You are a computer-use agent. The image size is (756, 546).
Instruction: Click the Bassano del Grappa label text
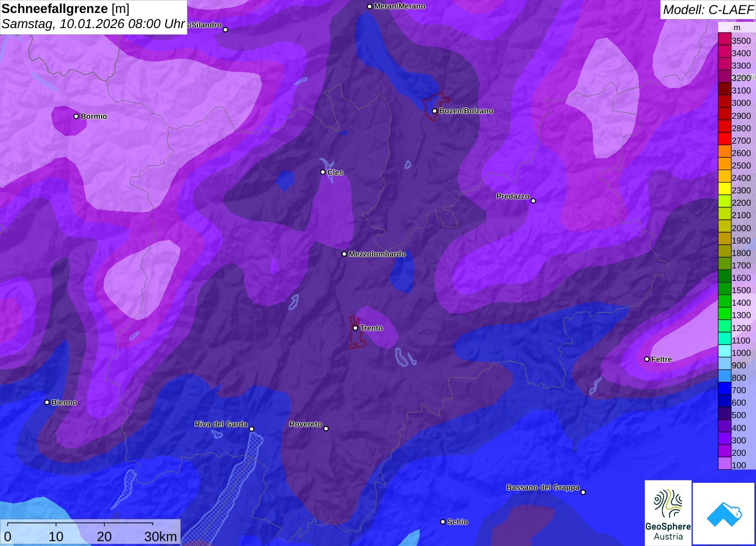tap(543, 487)
